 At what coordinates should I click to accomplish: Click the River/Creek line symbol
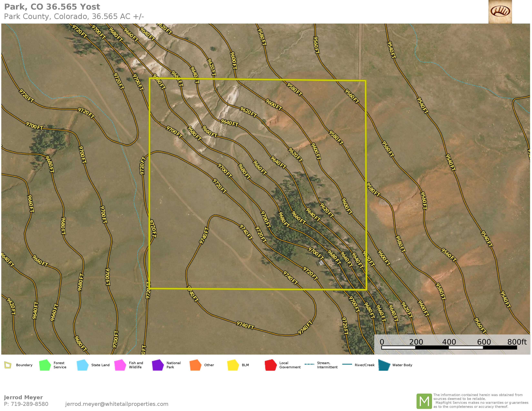click(x=347, y=364)
